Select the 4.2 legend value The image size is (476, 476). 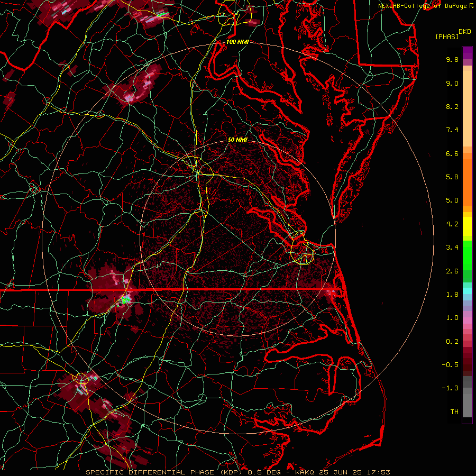click(x=452, y=224)
